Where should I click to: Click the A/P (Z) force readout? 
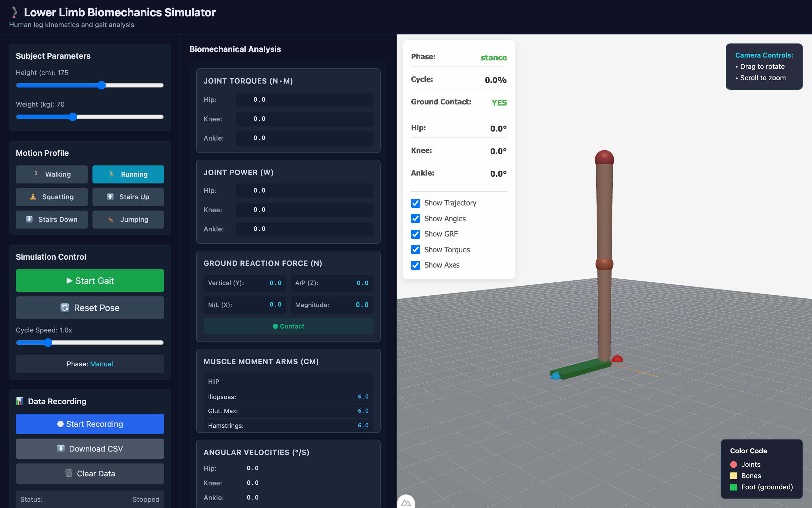[332, 283]
